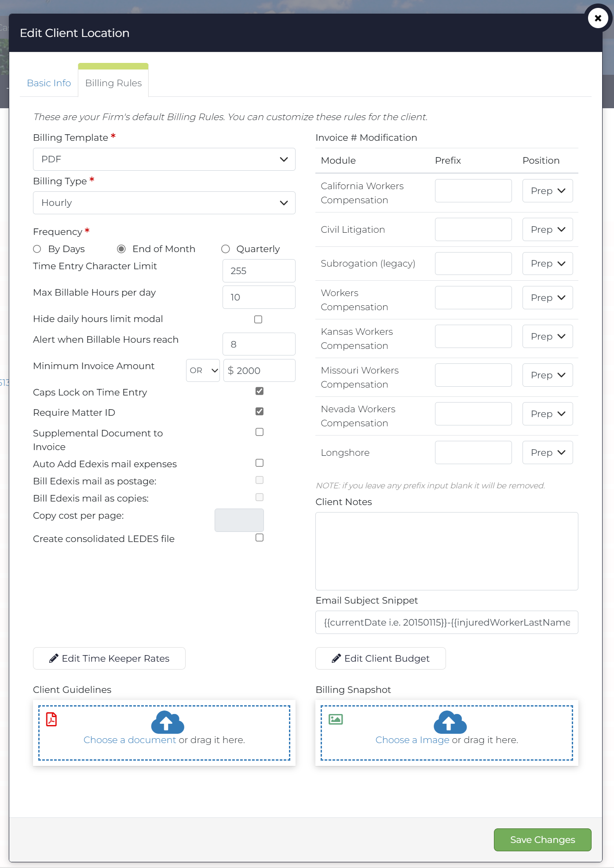Click the image icon in Billing Snapshot

(x=336, y=719)
